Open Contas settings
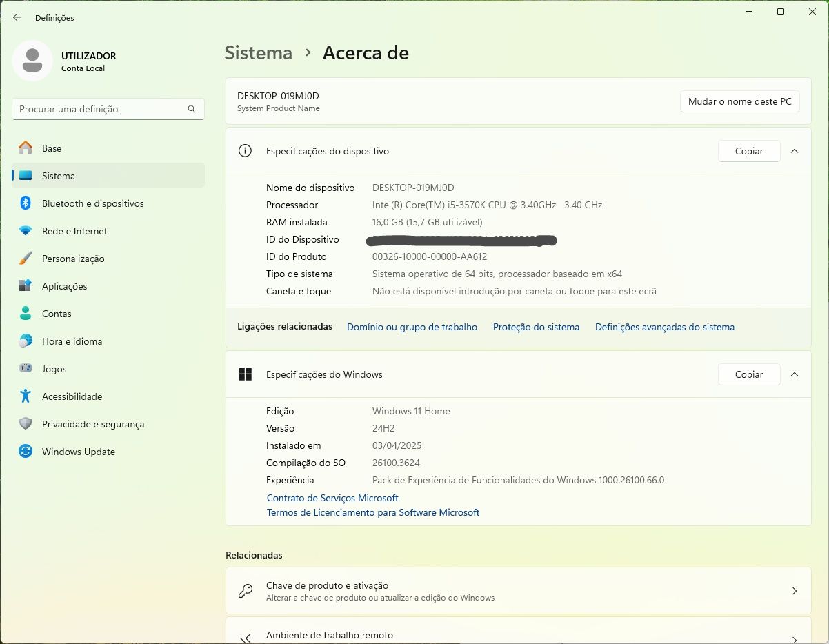 tap(108, 314)
